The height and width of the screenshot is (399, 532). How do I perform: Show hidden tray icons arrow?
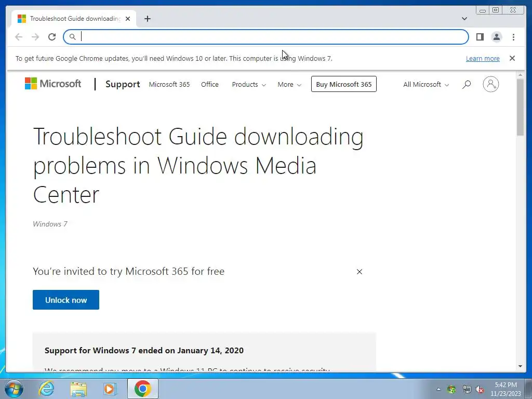coord(438,389)
